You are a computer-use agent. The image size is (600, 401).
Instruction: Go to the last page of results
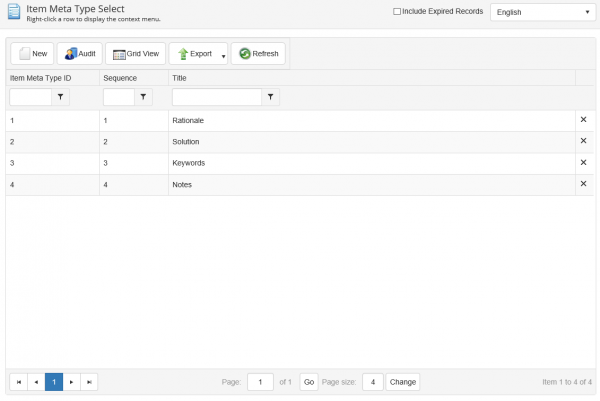[x=89, y=382]
